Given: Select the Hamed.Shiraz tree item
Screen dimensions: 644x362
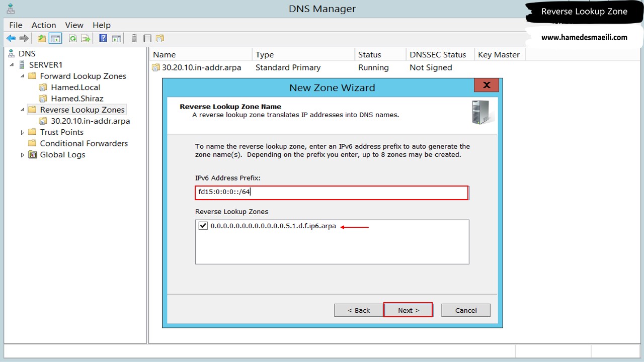Looking at the screenshot, I should (77, 99).
